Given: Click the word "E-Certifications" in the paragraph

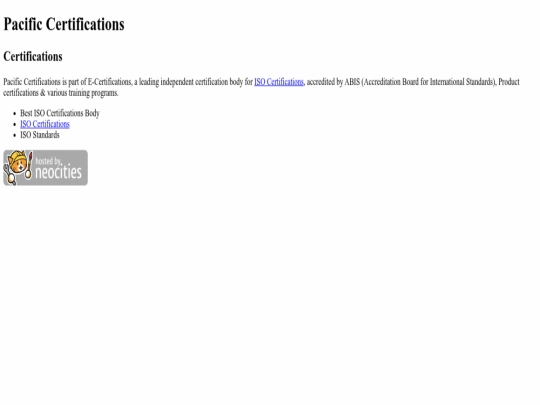Looking at the screenshot, I should coord(110,82).
